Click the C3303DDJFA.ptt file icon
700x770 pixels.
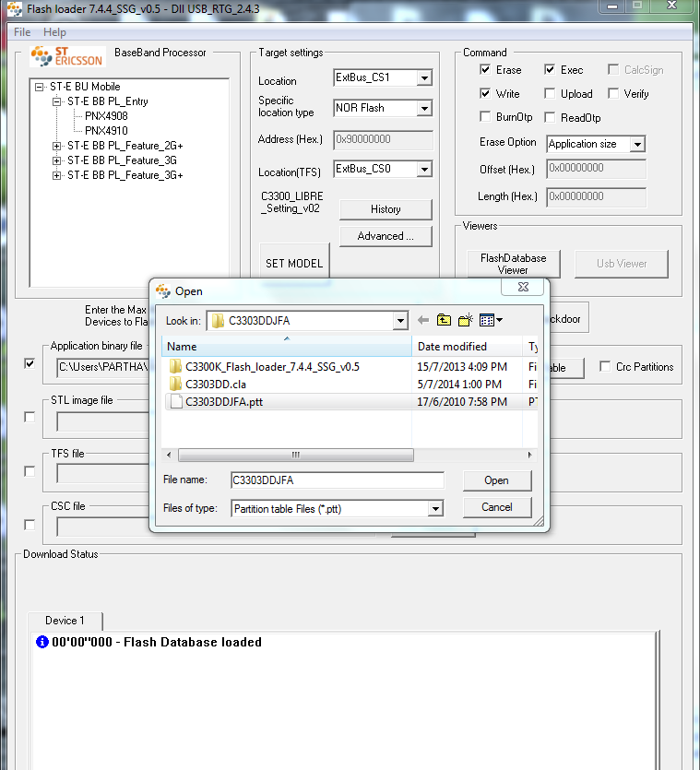pos(176,402)
